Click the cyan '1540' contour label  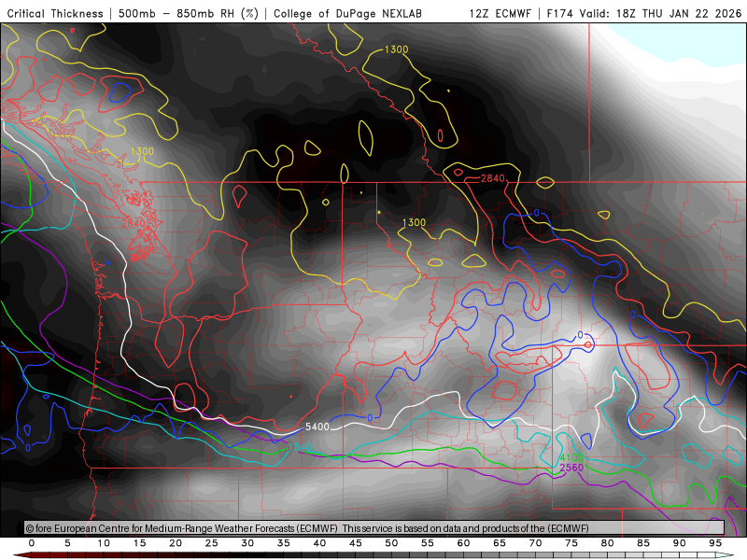[x=300, y=447]
